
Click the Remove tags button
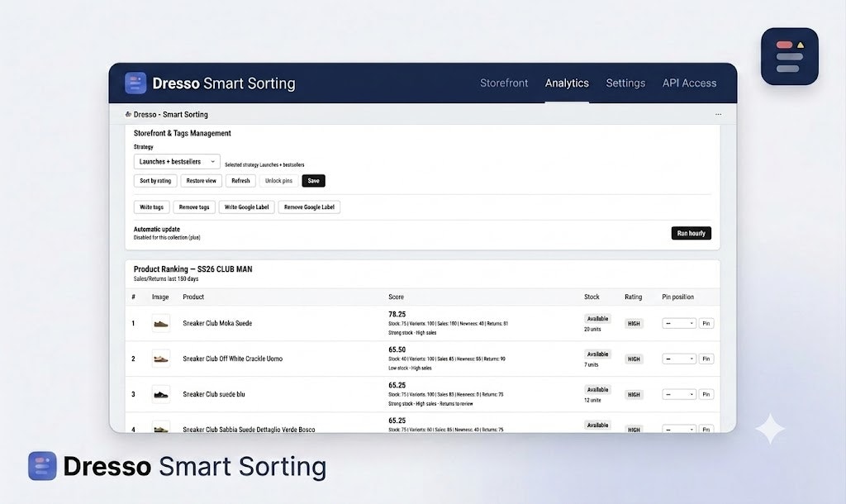pos(194,207)
